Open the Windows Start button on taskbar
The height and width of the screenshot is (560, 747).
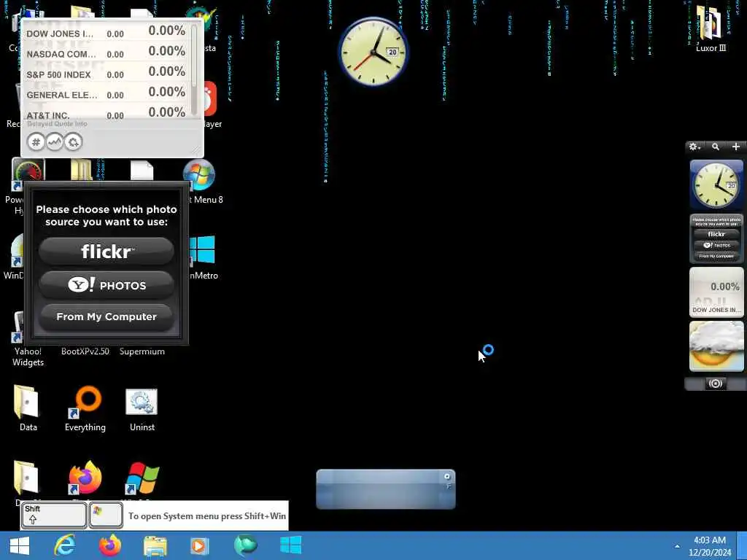coord(20,545)
